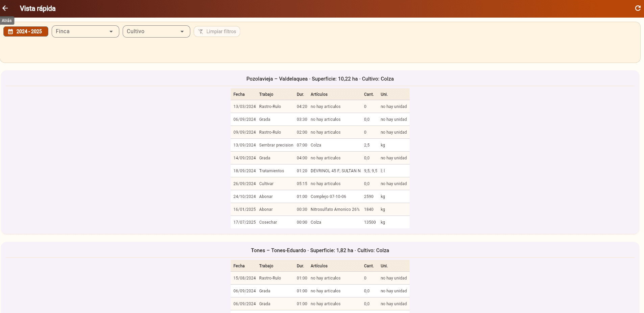644x313 pixels.
Task: Click the back arrow to go Atrás
Action: tap(5, 8)
